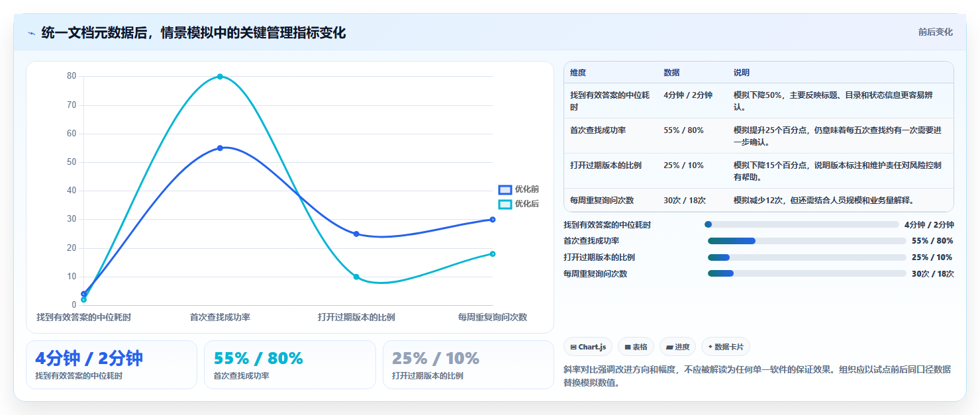Click the 优化前 data point at 30
980x415 pixels.
click(x=493, y=220)
